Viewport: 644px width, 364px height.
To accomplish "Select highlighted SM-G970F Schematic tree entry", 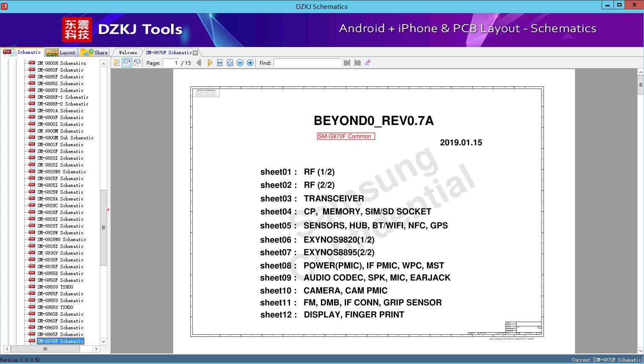I will [x=60, y=341].
